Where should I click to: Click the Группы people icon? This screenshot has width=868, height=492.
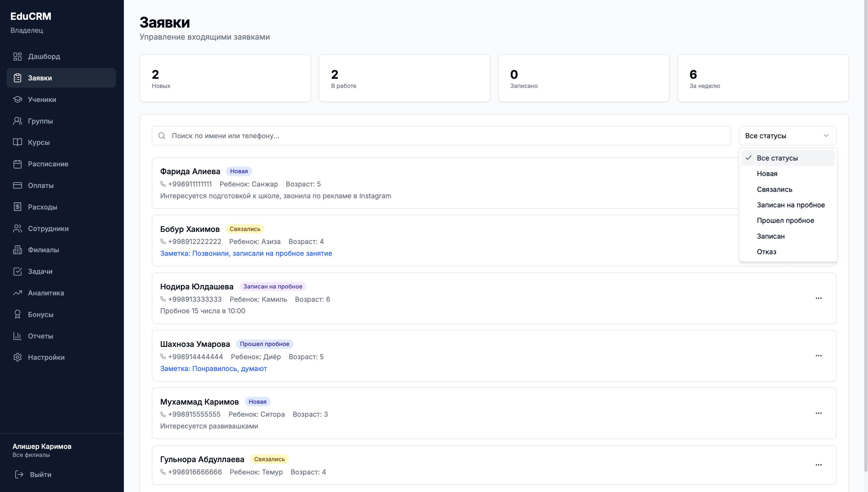point(18,121)
